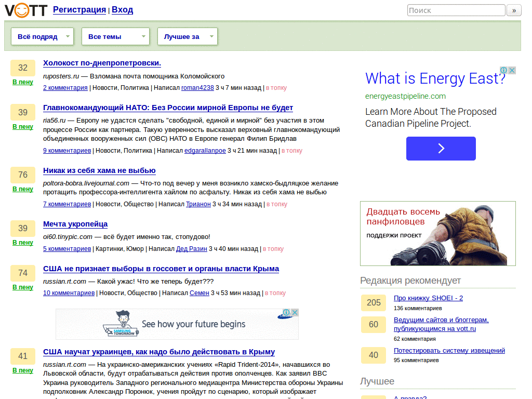Screen dimensions: 532x399
Task: Click В пену under first score 39
Action: [23, 127]
